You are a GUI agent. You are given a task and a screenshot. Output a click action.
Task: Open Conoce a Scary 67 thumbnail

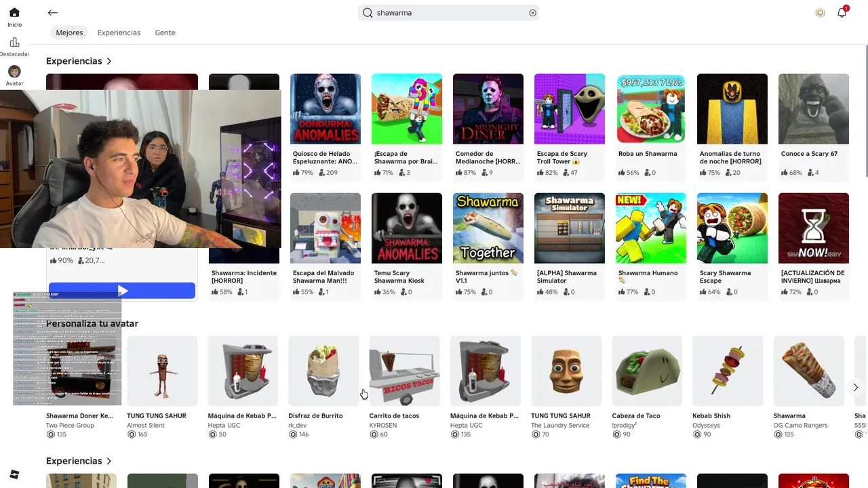point(814,109)
